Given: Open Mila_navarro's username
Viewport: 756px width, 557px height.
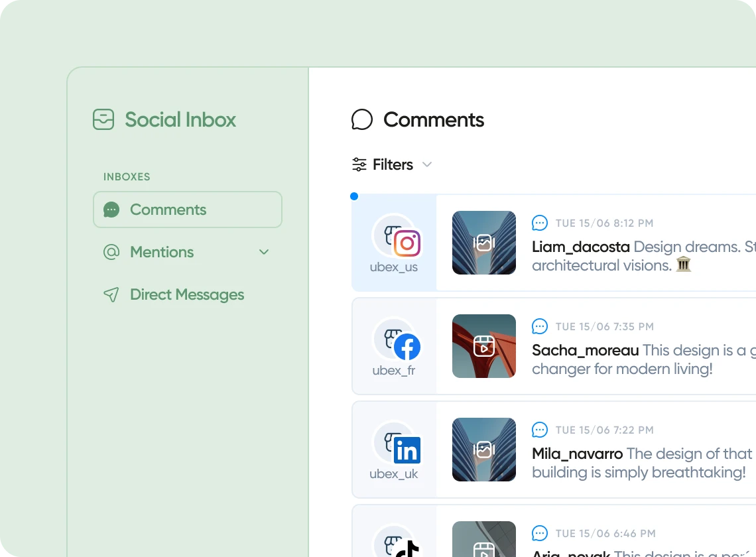Looking at the screenshot, I should [577, 454].
